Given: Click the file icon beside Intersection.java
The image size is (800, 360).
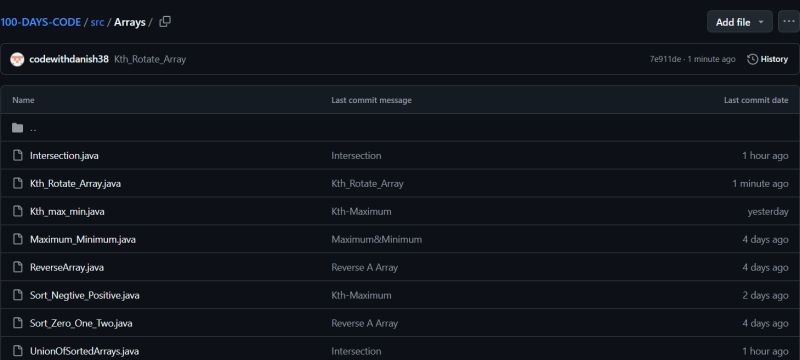Looking at the screenshot, I should (x=18, y=156).
